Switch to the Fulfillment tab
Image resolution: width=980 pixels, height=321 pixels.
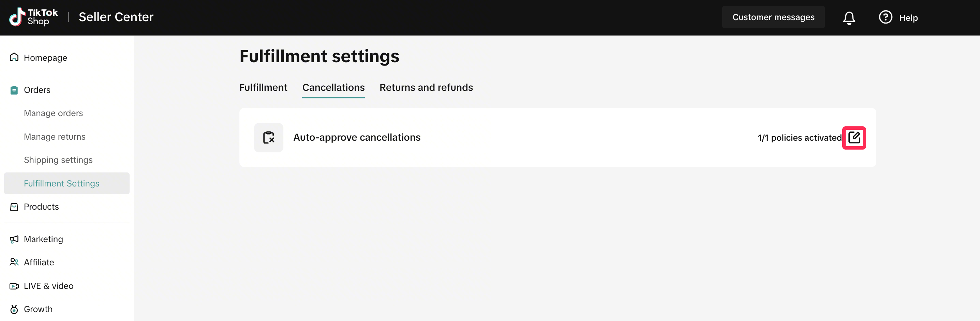[x=263, y=87]
